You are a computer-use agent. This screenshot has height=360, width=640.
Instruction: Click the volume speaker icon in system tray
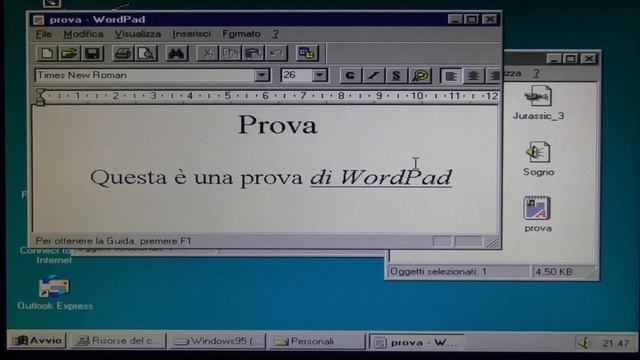pos(584,343)
